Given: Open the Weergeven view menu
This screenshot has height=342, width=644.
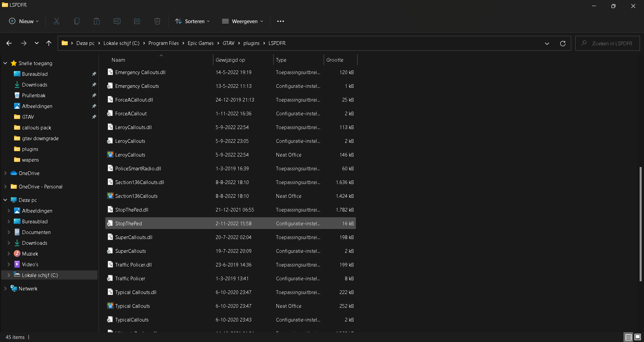Looking at the screenshot, I should point(243,21).
